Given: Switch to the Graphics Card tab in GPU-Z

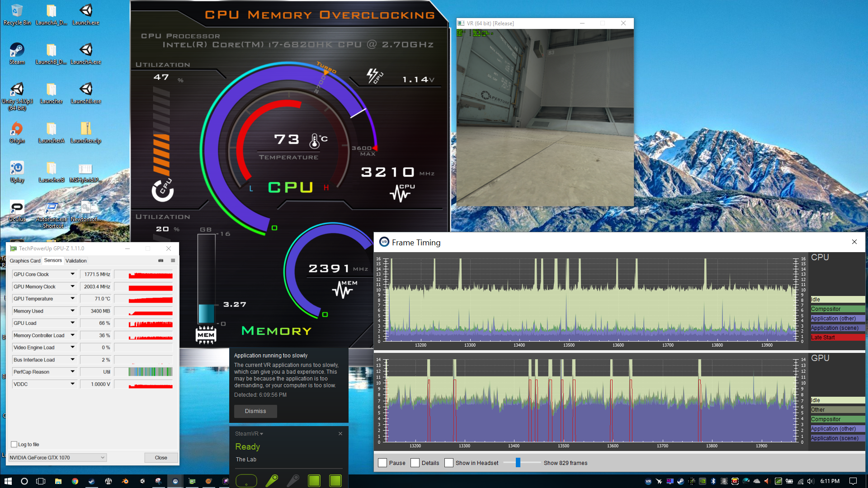Looking at the screenshot, I should (x=25, y=261).
